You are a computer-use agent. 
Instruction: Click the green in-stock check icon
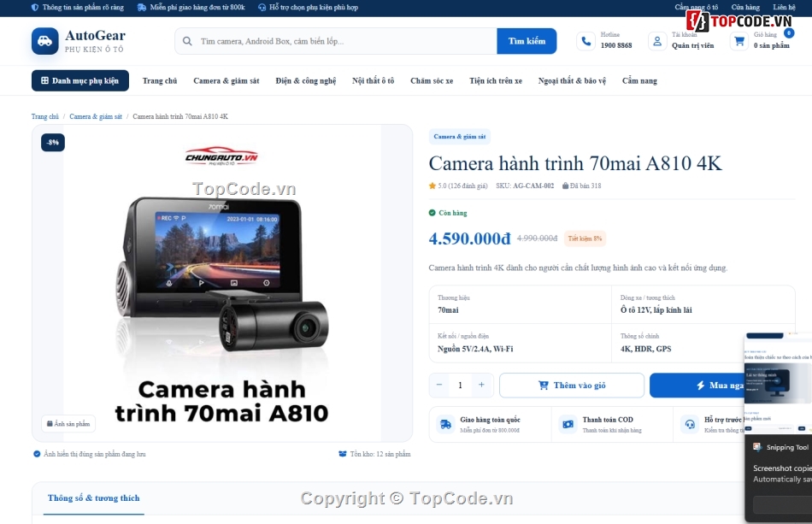(x=432, y=213)
